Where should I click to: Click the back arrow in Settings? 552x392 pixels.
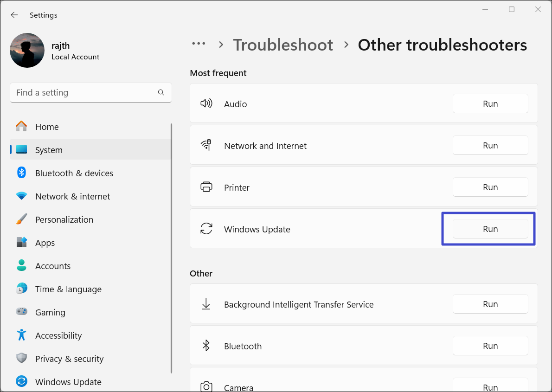14,15
